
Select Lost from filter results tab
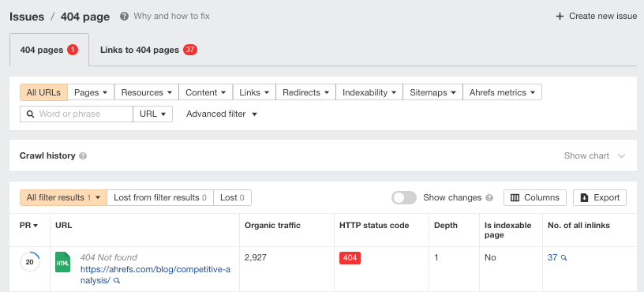160,197
